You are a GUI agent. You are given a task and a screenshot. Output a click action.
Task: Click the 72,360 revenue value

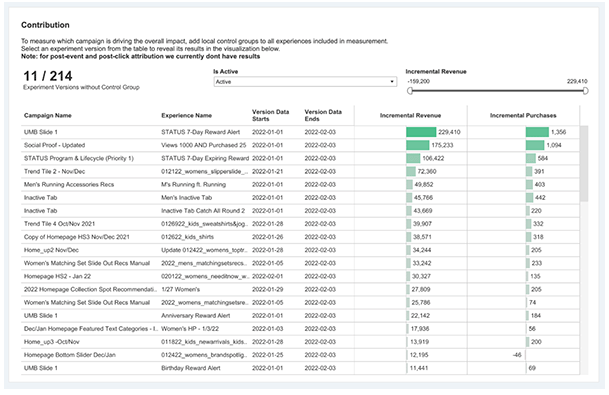pyautogui.click(x=426, y=171)
